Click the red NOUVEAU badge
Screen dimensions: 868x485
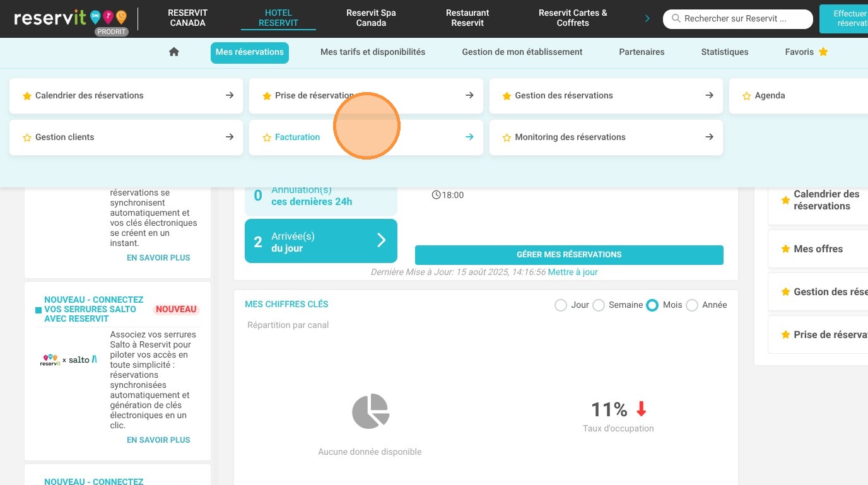point(177,310)
